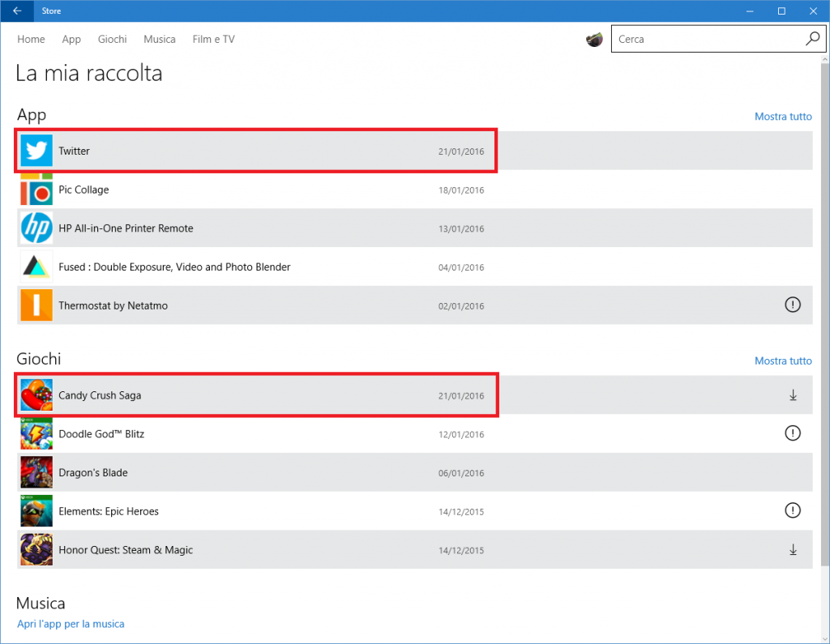Viewport: 830px width, 644px height.
Task: Click the 13/01/2016 date for HP Printer Remote
Action: click(x=461, y=228)
